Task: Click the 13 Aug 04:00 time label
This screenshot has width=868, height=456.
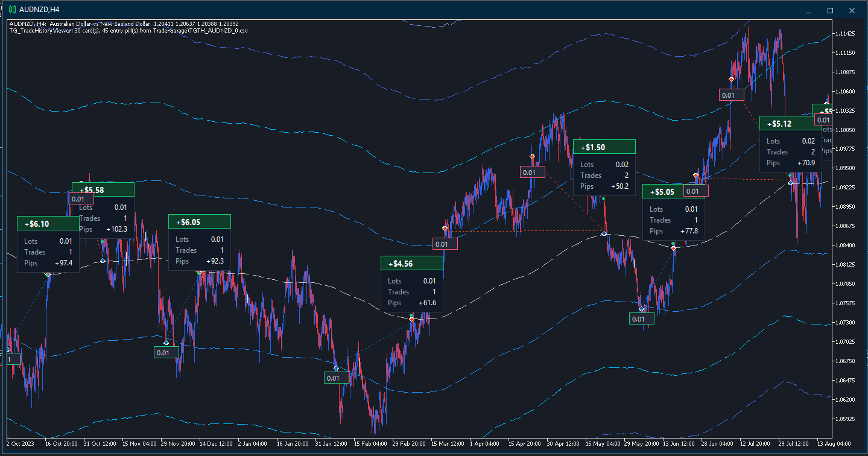Action: click(x=834, y=442)
